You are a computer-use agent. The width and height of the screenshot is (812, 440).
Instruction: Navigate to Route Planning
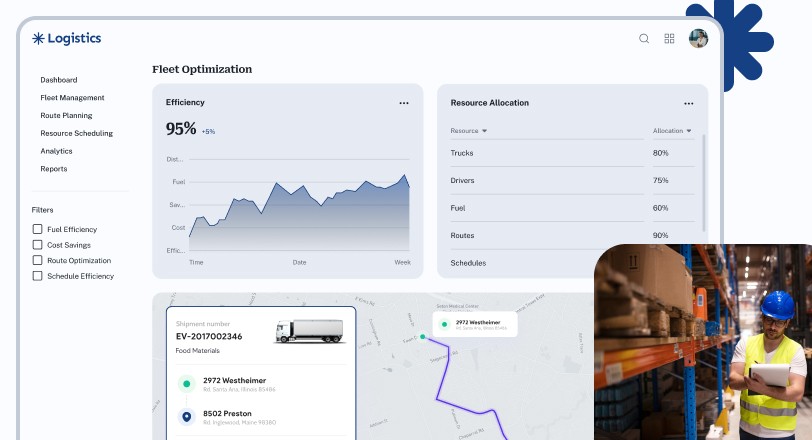pos(66,115)
